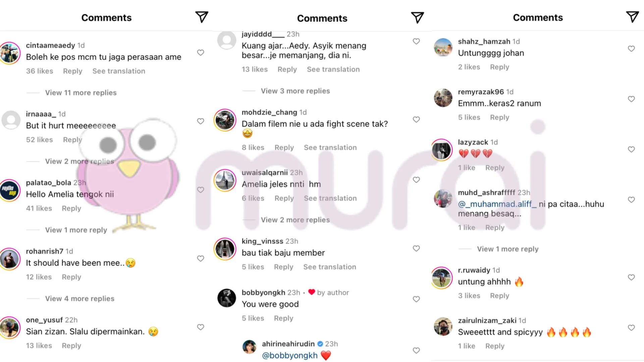Like the comment by shahz_hamzah
The width and height of the screenshot is (644, 362).
tap(631, 49)
